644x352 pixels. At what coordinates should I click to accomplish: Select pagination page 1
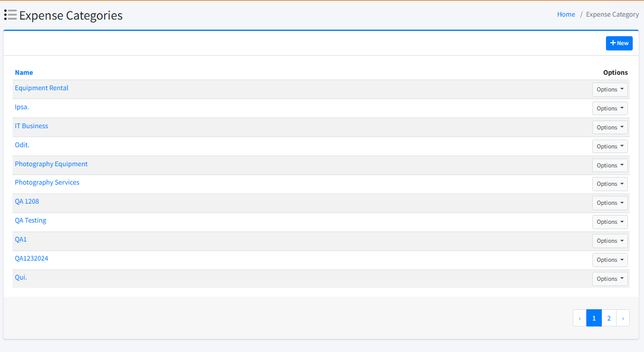click(x=594, y=318)
